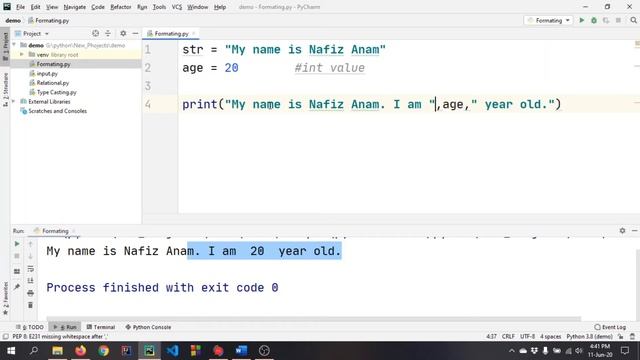This screenshot has width=640, height=360.
Task: Print the Run output
Action: [x=30, y=293]
